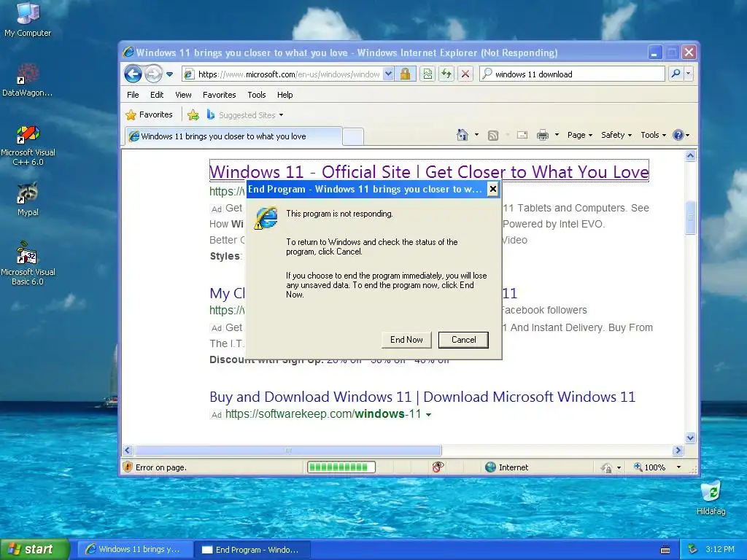Click the Refresh page icon
The height and width of the screenshot is (560, 747).
[x=446, y=74]
